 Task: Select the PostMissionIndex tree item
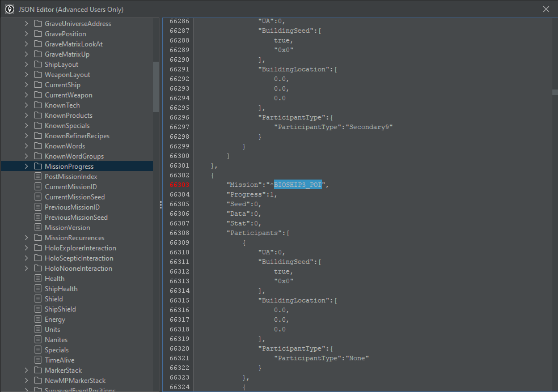[71, 176]
